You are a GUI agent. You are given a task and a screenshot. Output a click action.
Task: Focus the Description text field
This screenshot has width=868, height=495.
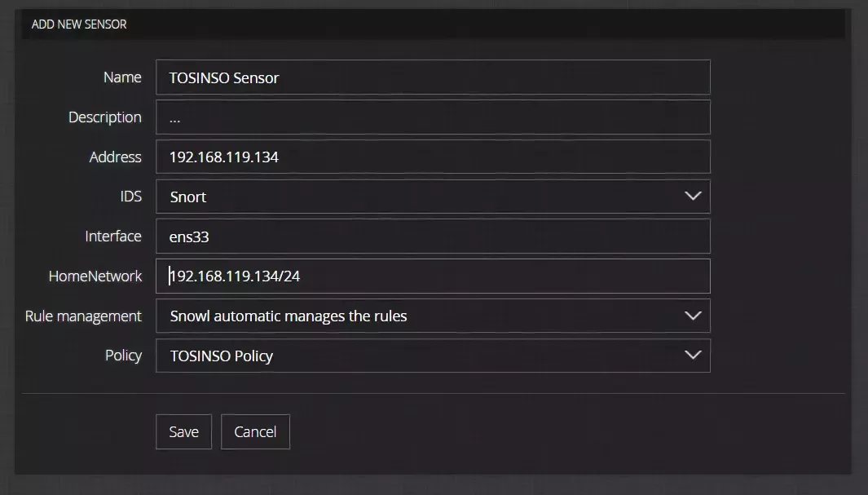(433, 117)
